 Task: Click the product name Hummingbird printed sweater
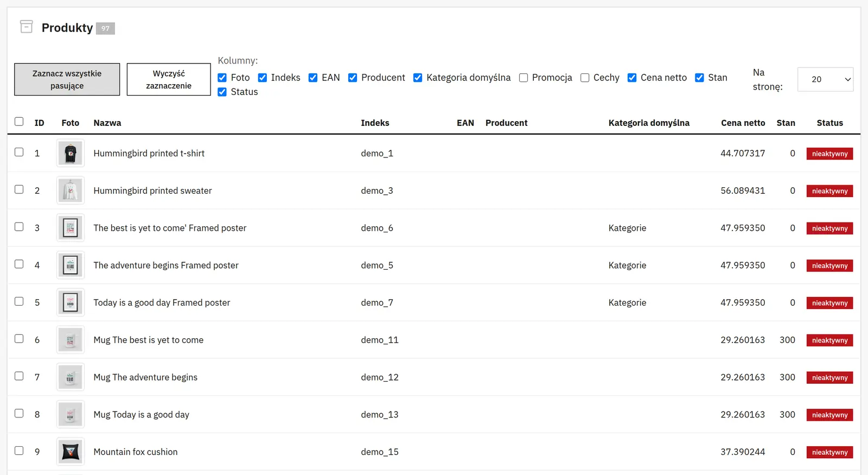click(152, 191)
